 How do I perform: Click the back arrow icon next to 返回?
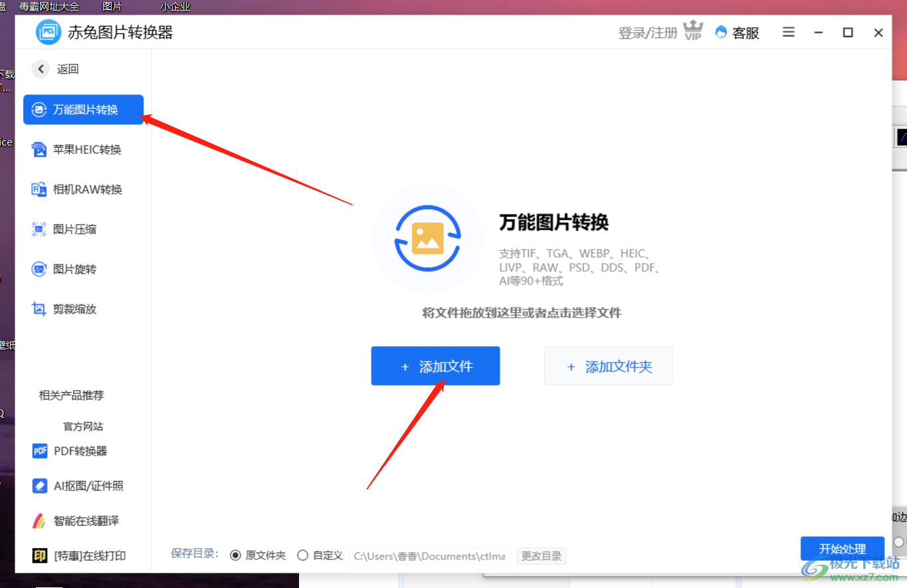pyautogui.click(x=41, y=68)
